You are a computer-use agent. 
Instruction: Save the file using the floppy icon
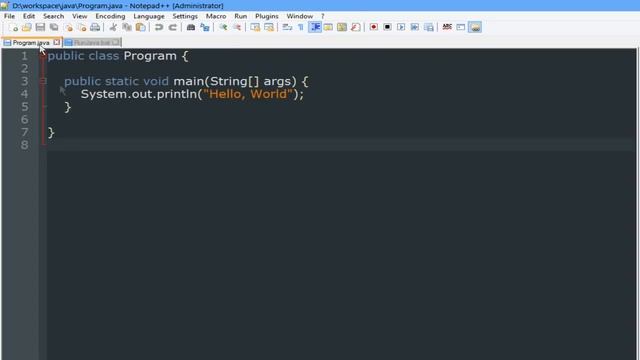coord(40,27)
